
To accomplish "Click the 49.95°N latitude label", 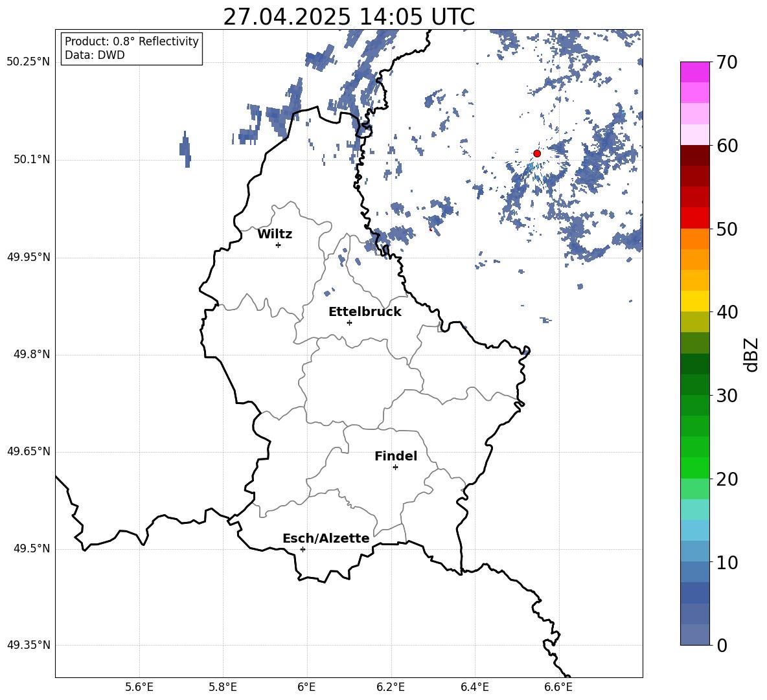I will click(29, 257).
